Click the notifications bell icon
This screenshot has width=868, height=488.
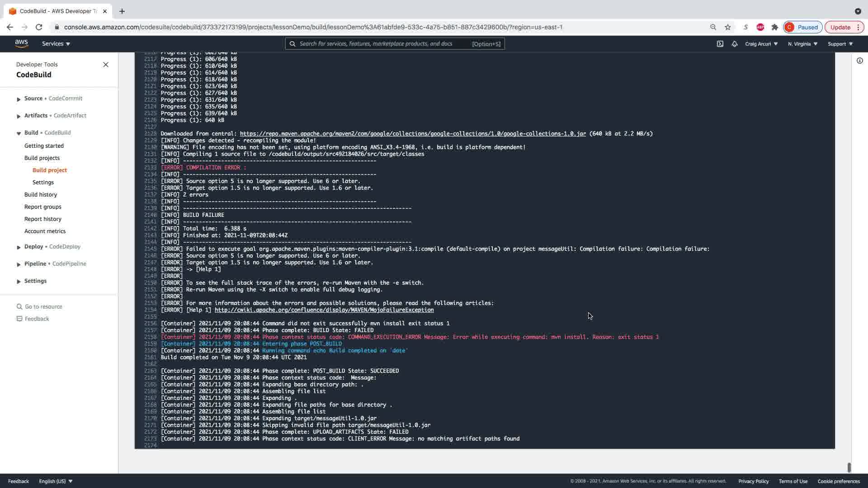tap(734, 44)
